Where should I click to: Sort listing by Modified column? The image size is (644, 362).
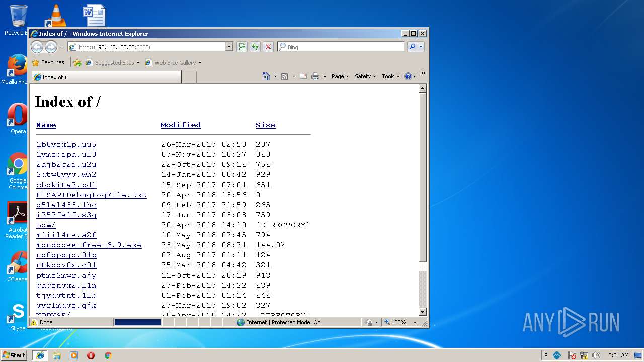181,125
